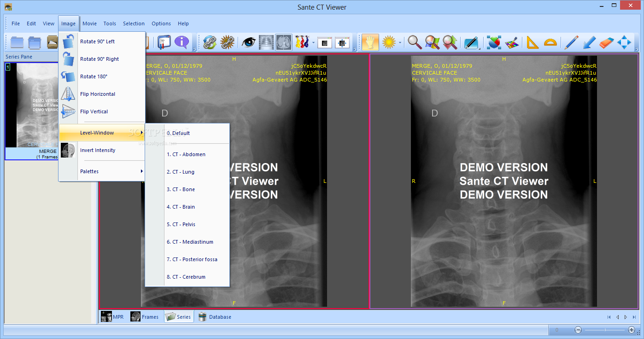The image size is (644, 339).
Task: Click the second folder icon in toolbar
Action: (35, 42)
